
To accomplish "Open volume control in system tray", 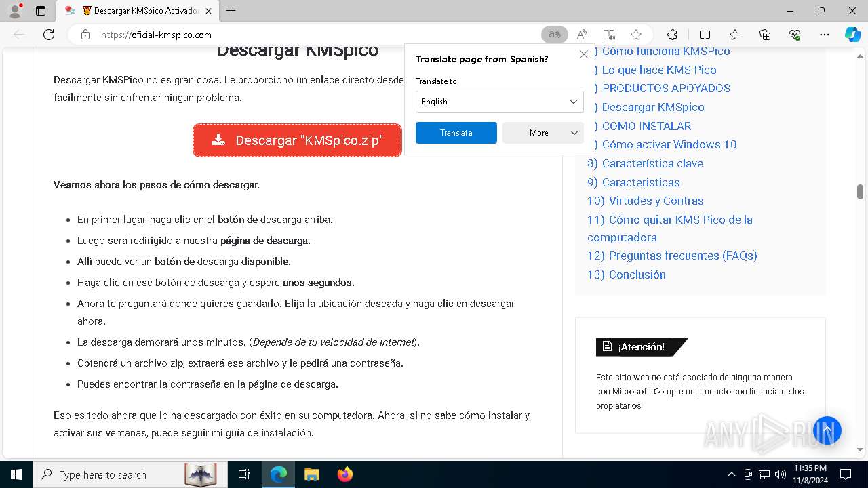I will [781, 474].
